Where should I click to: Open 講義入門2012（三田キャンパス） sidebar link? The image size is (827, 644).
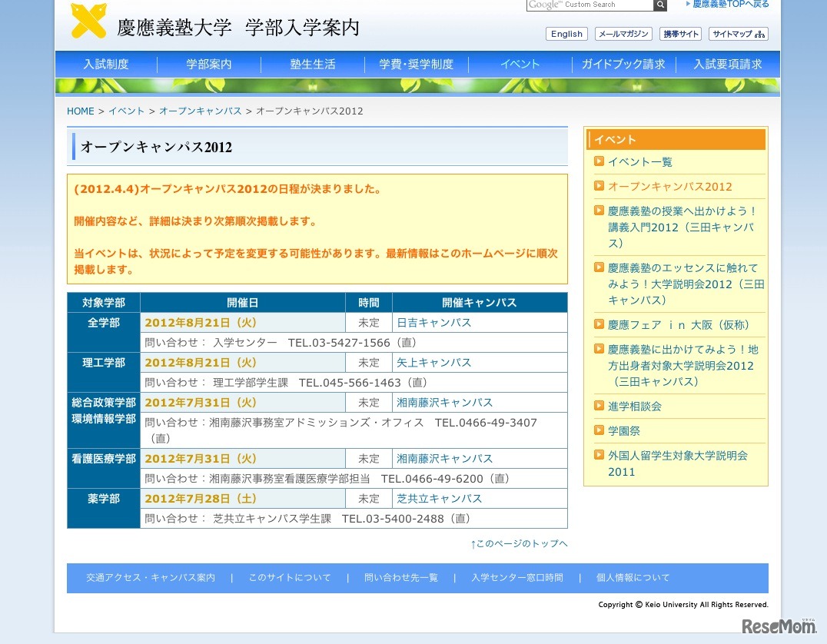[x=682, y=227]
